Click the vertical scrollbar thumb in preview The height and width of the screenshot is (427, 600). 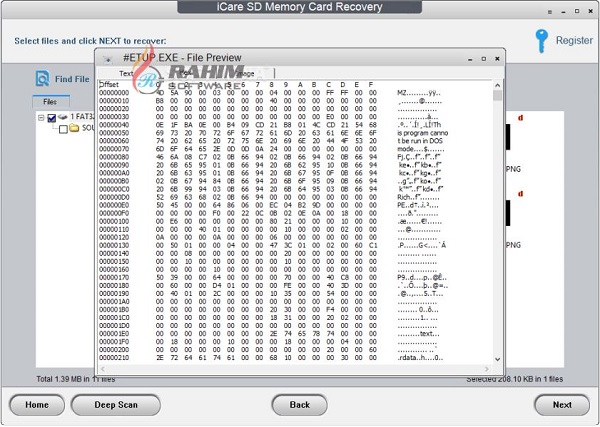(497, 95)
